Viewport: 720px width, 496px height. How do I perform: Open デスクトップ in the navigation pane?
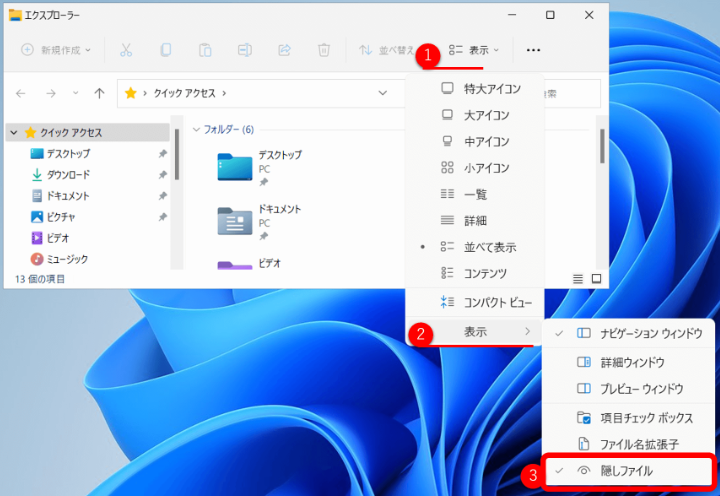pyautogui.click(x=68, y=153)
